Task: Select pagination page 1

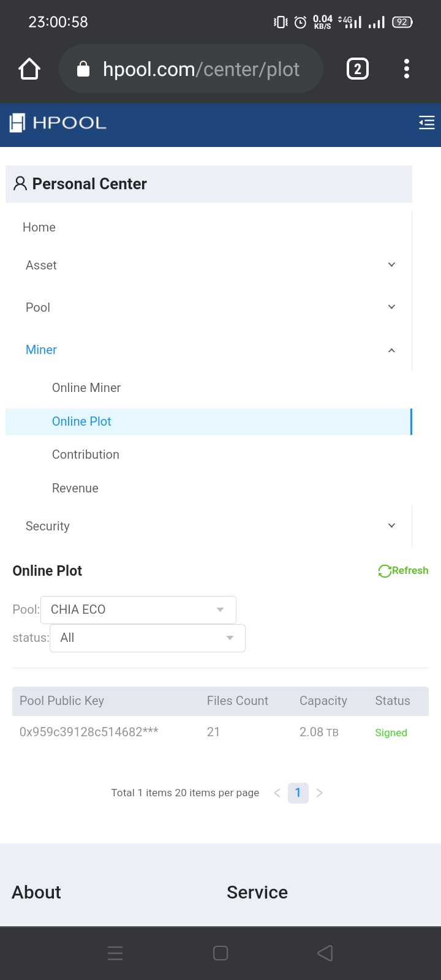Action: pyautogui.click(x=298, y=793)
